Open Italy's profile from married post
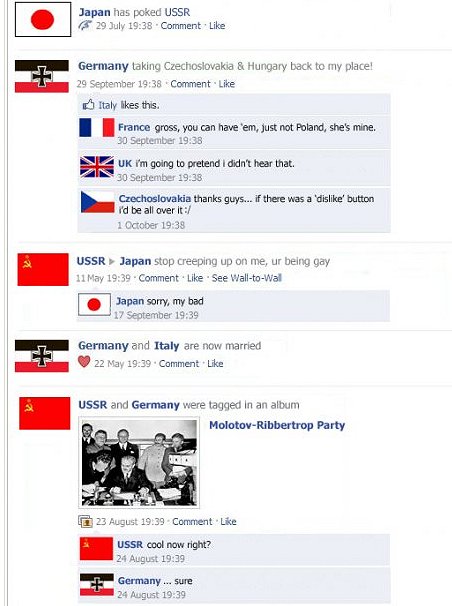This screenshot has height=606, width=452. click(x=167, y=346)
